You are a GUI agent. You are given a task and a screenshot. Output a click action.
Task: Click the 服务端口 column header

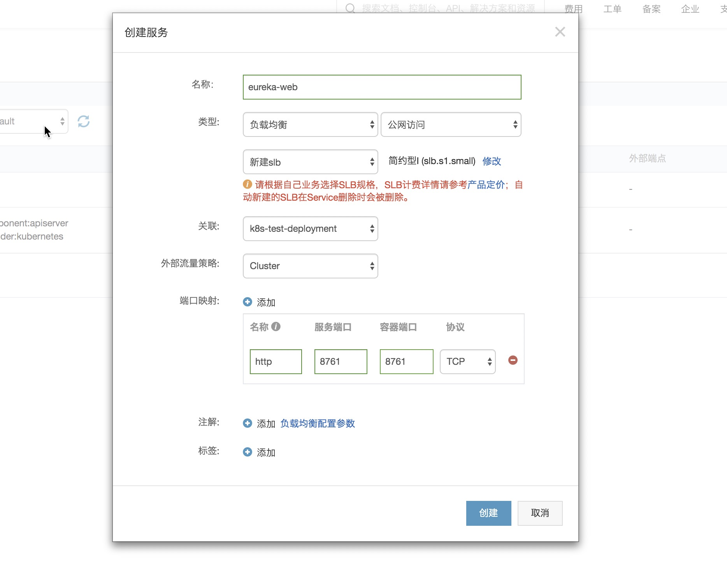(333, 327)
